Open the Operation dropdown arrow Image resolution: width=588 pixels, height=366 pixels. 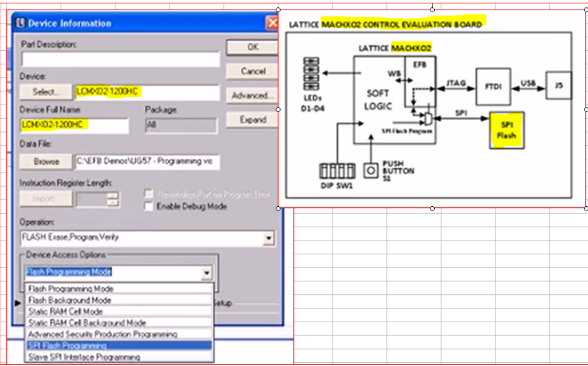pos(268,238)
